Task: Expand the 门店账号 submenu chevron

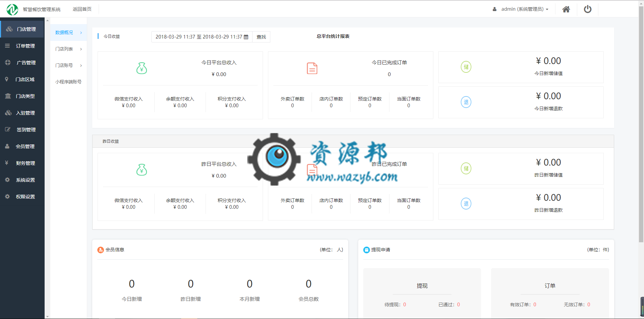Action: (x=81, y=65)
